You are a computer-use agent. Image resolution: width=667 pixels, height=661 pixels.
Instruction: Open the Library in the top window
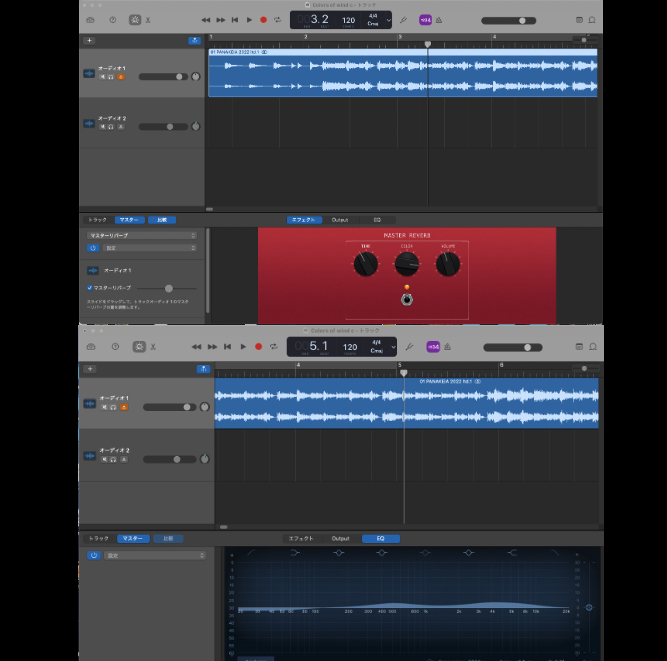pos(90,20)
